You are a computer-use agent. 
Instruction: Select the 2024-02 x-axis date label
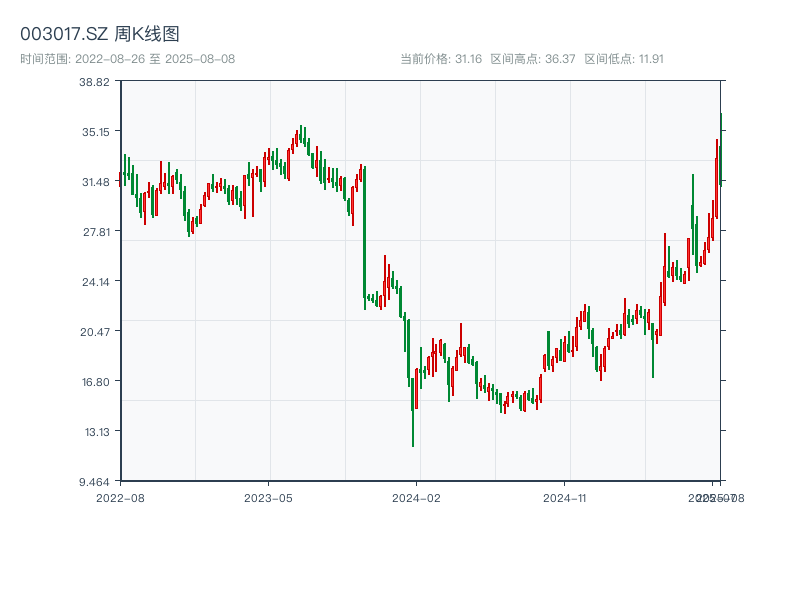[x=417, y=497]
